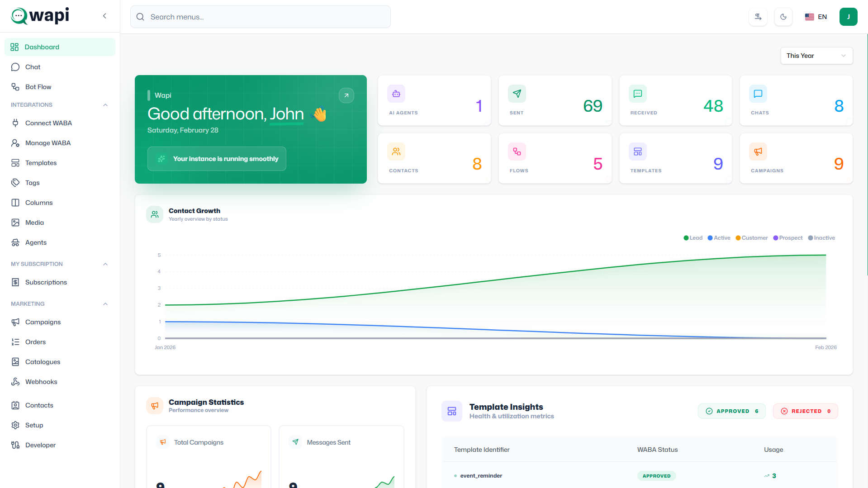Click the Flows stat card icon
868x488 pixels.
click(x=517, y=152)
